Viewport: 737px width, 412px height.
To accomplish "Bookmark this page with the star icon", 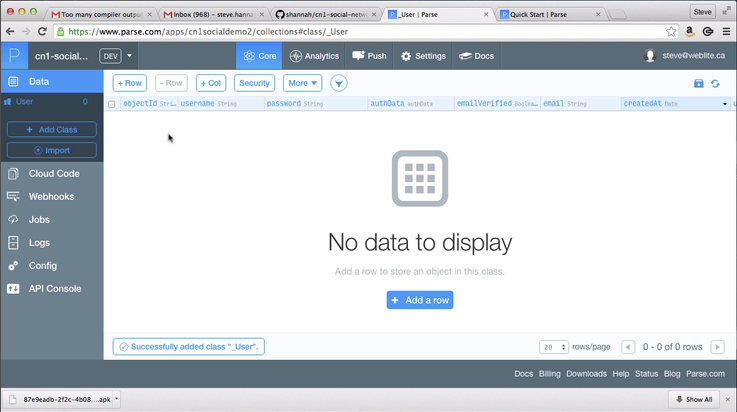I will click(670, 32).
